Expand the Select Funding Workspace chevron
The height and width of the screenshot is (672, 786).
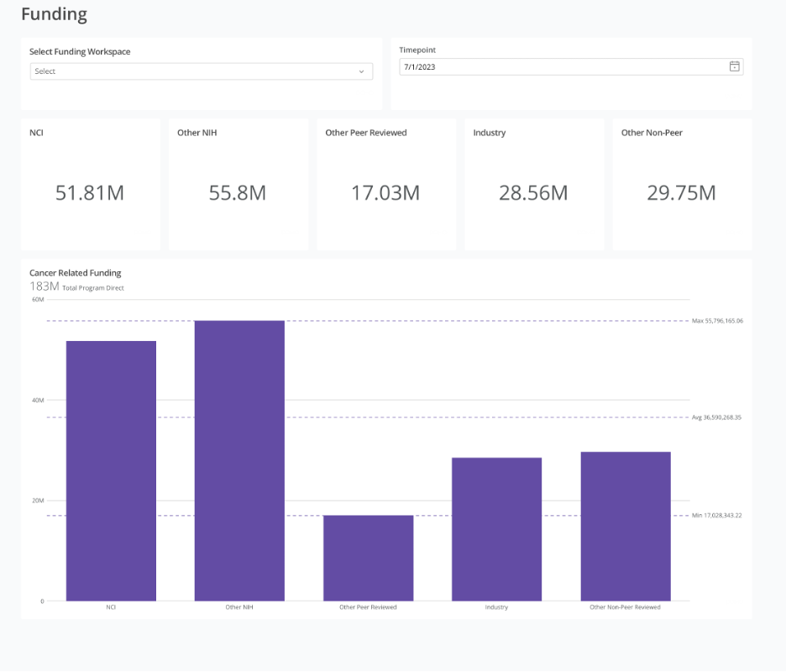361,71
